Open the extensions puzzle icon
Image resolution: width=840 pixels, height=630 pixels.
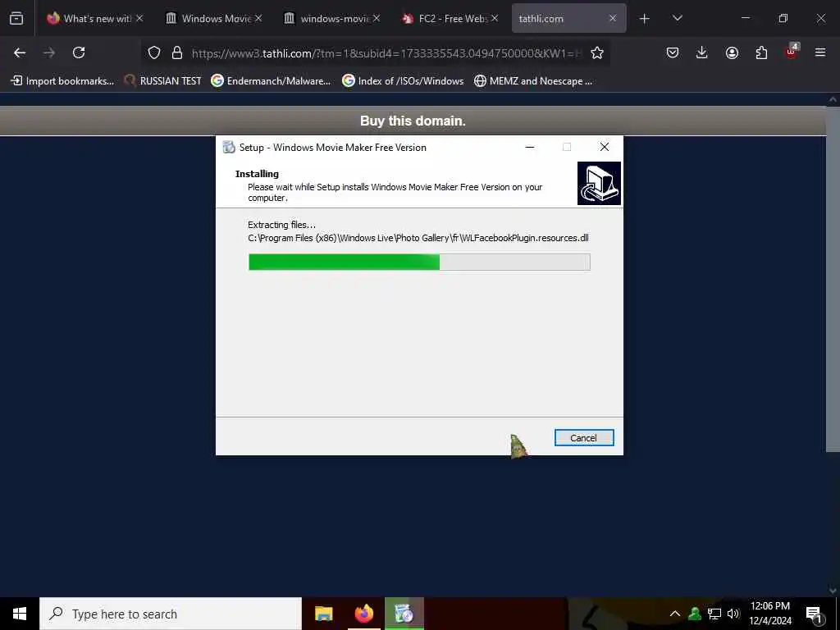[x=761, y=52]
